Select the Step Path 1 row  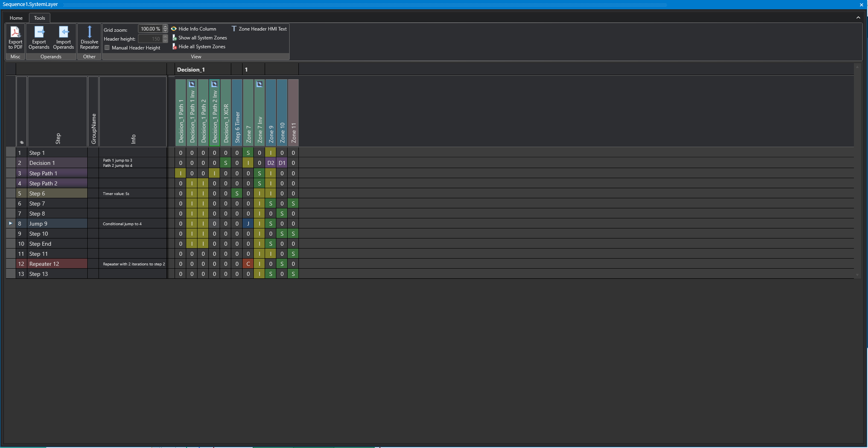[x=57, y=173]
